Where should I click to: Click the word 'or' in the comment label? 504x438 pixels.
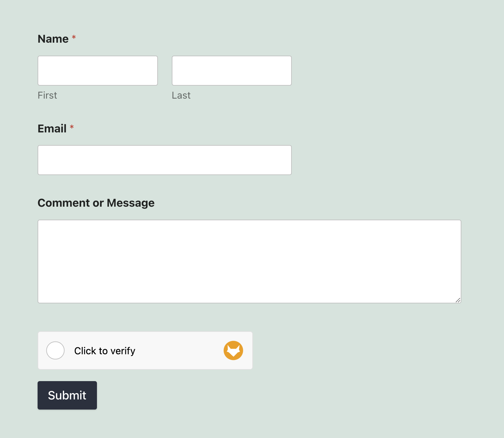pos(98,203)
